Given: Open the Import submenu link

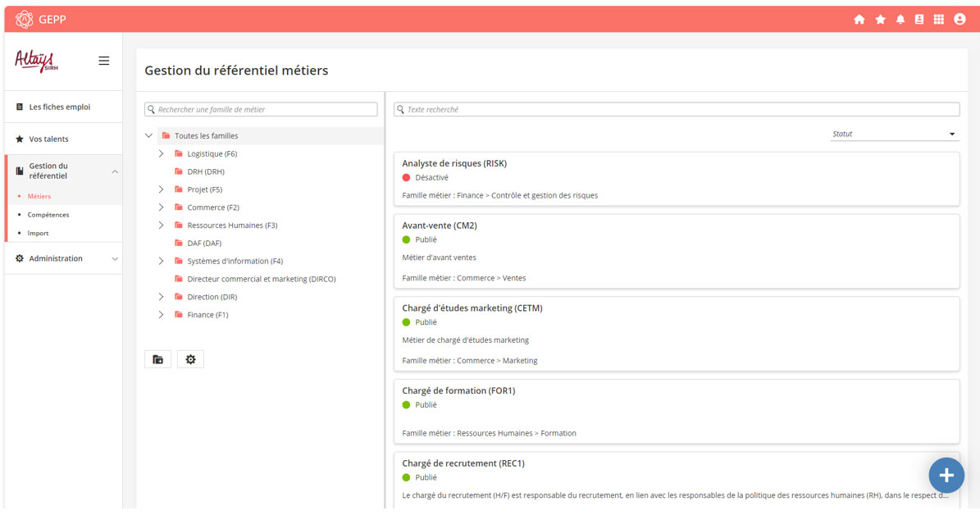Looking at the screenshot, I should point(38,234).
